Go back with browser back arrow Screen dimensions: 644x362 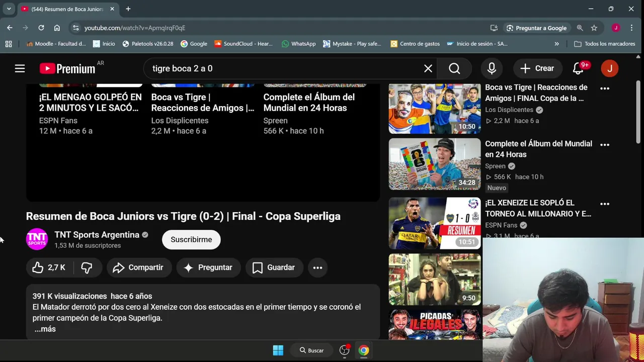[x=10, y=28]
